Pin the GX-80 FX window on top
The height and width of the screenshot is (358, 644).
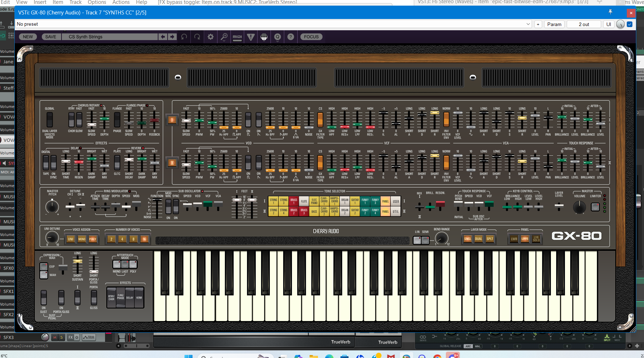[x=610, y=12]
